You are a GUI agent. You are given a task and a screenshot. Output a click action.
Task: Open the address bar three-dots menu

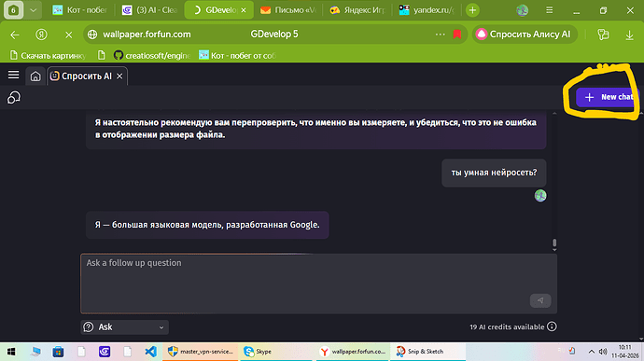tap(440, 35)
